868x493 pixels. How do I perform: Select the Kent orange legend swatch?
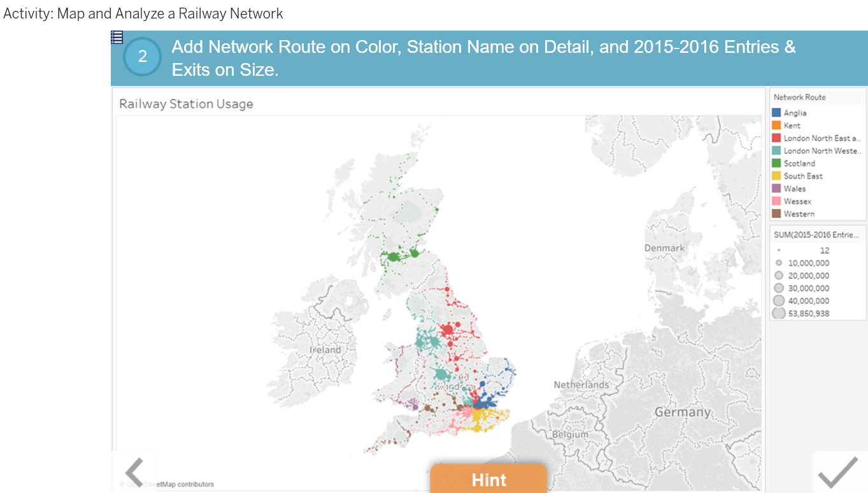(x=778, y=125)
